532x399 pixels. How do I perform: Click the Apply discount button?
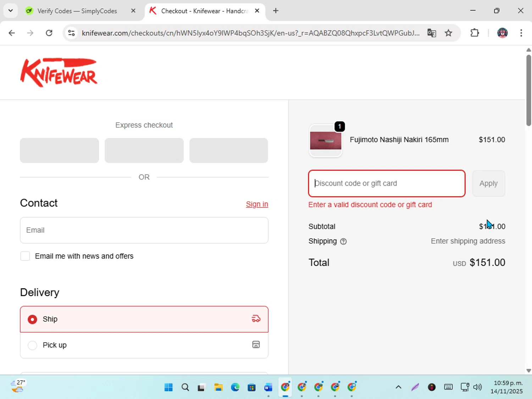pyautogui.click(x=488, y=183)
